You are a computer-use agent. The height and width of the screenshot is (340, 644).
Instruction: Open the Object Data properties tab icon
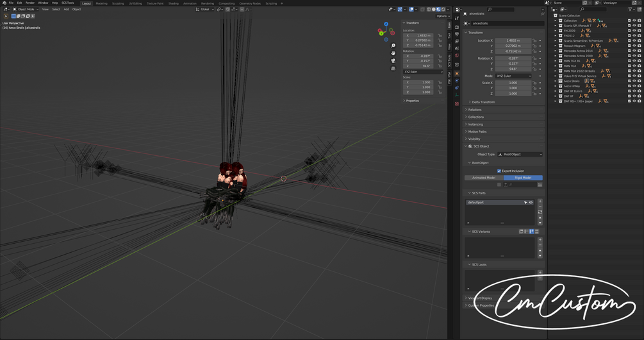tap(457, 95)
